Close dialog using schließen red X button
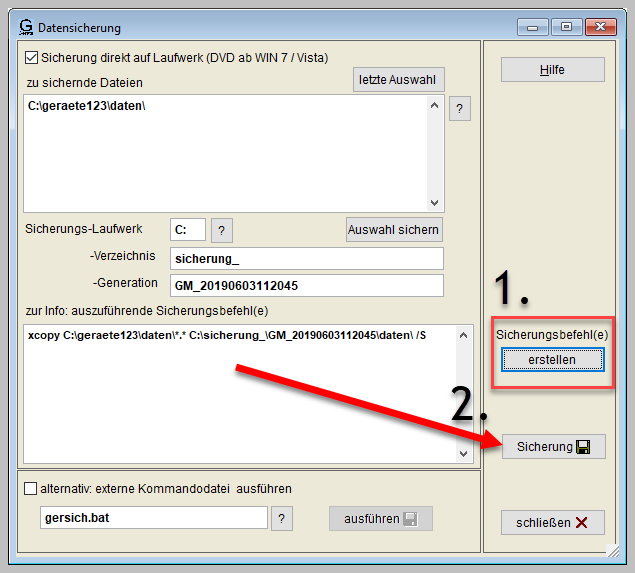 (553, 522)
